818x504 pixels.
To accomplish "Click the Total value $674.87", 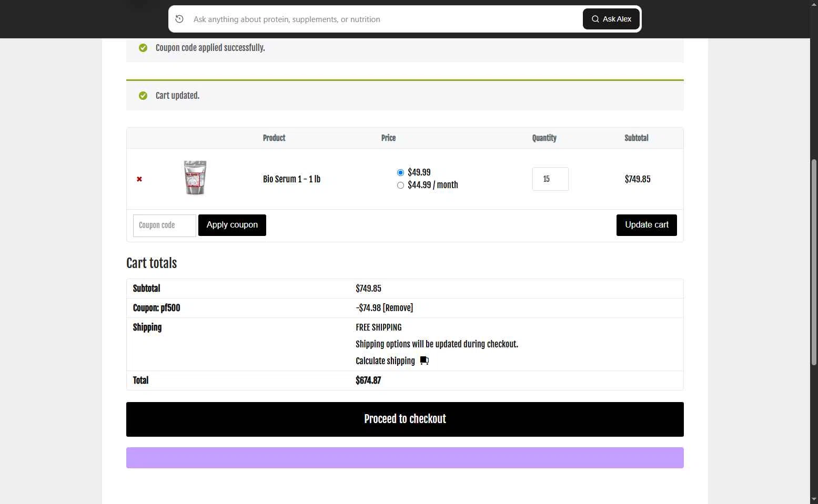I will (x=368, y=380).
